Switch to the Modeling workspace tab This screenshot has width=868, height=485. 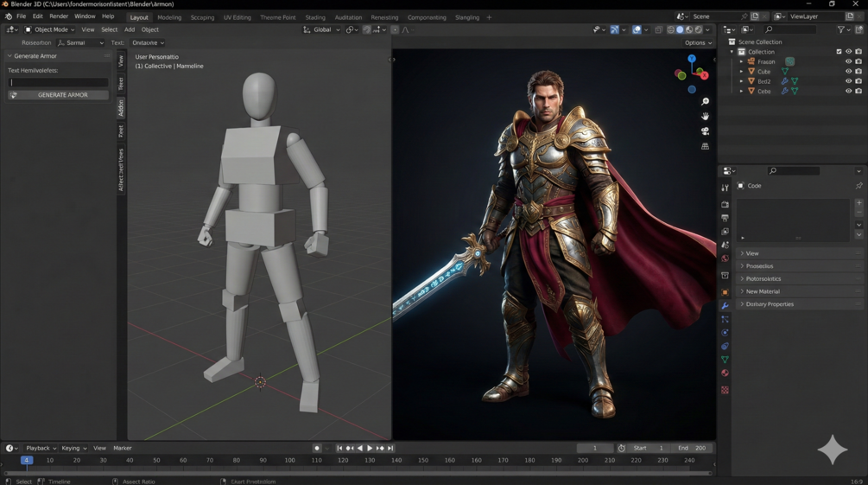169,17
